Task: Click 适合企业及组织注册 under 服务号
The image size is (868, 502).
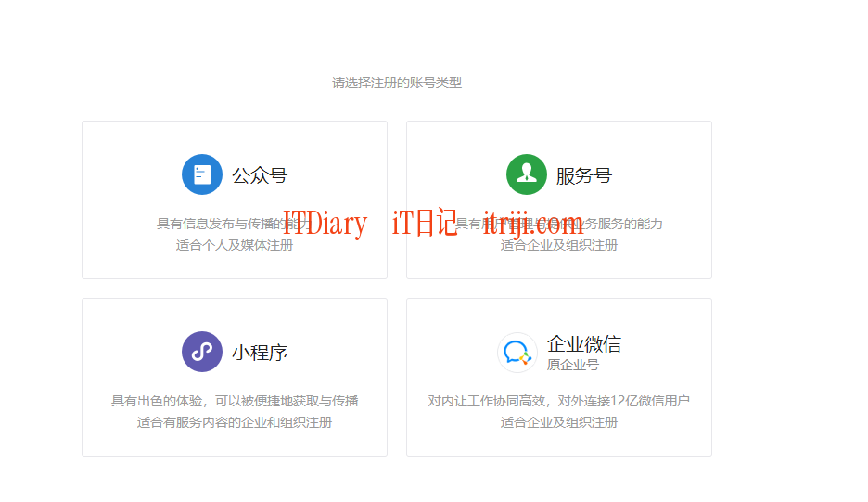Action: 559,245
